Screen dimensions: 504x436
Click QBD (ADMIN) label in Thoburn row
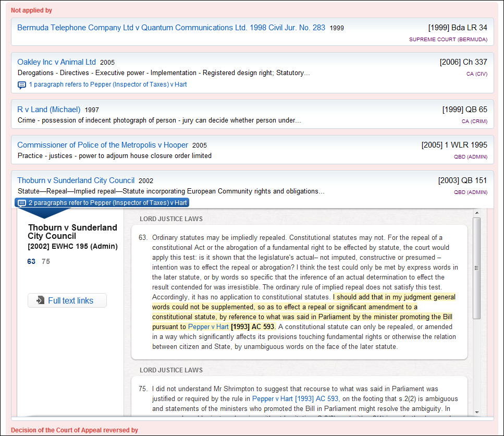[471, 192]
